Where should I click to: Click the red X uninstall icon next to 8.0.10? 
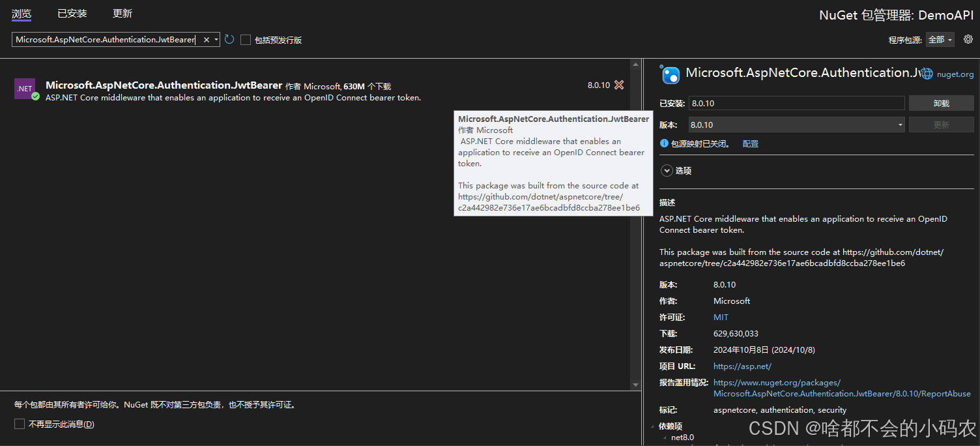tap(619, 85)
